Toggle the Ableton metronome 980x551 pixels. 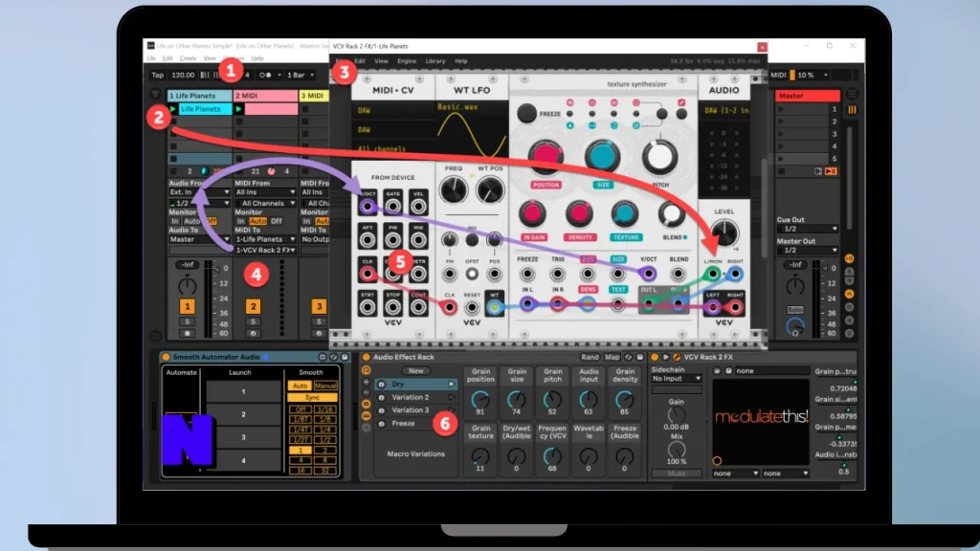(266, 75)
